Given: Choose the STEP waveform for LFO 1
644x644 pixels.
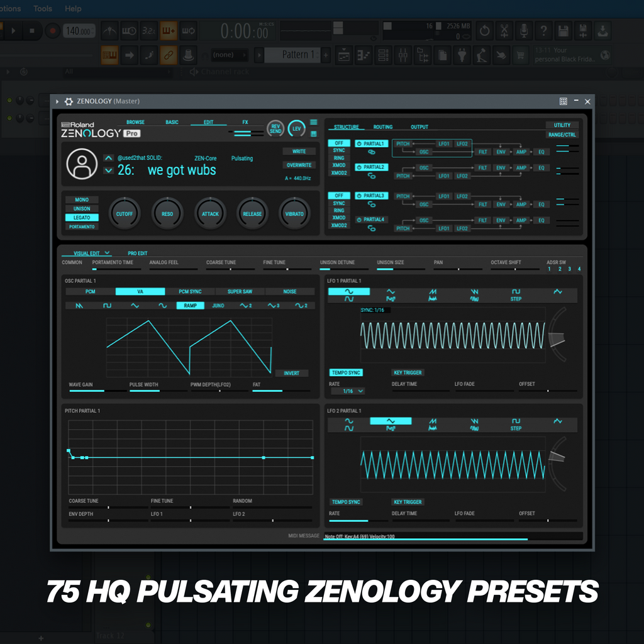Looking at the screenshot, I should click(516, 295).
